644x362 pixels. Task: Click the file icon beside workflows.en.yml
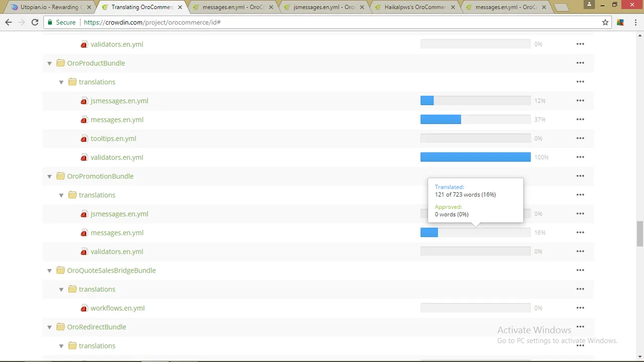pyautogui.click(x=84, y=308)
